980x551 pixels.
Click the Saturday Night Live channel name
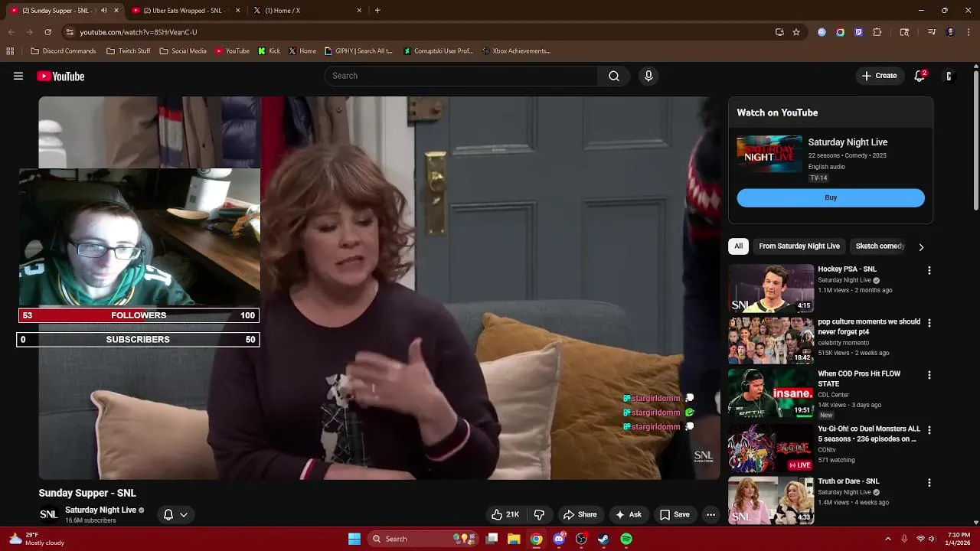[x=100, y=510]
